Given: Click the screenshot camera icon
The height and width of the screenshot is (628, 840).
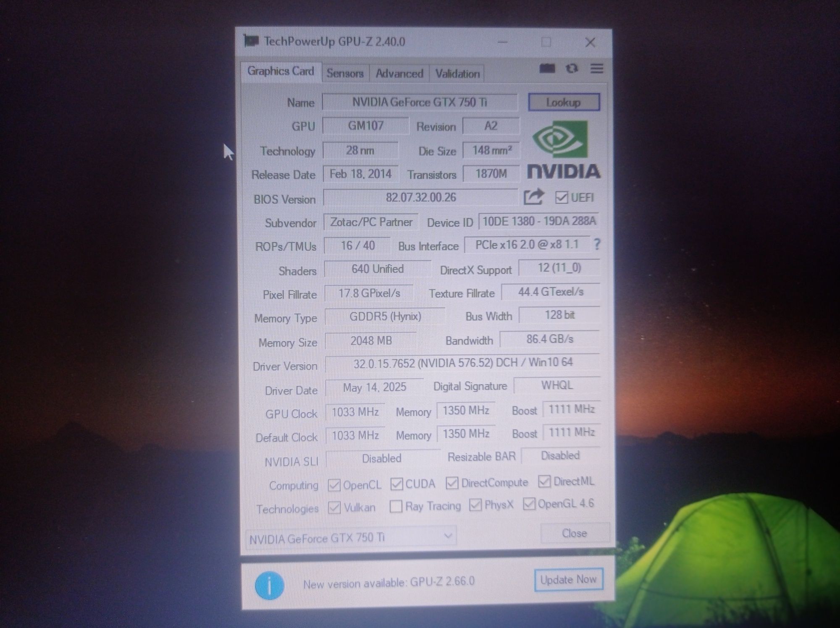Looking at the screenshot, I should 547,68.
